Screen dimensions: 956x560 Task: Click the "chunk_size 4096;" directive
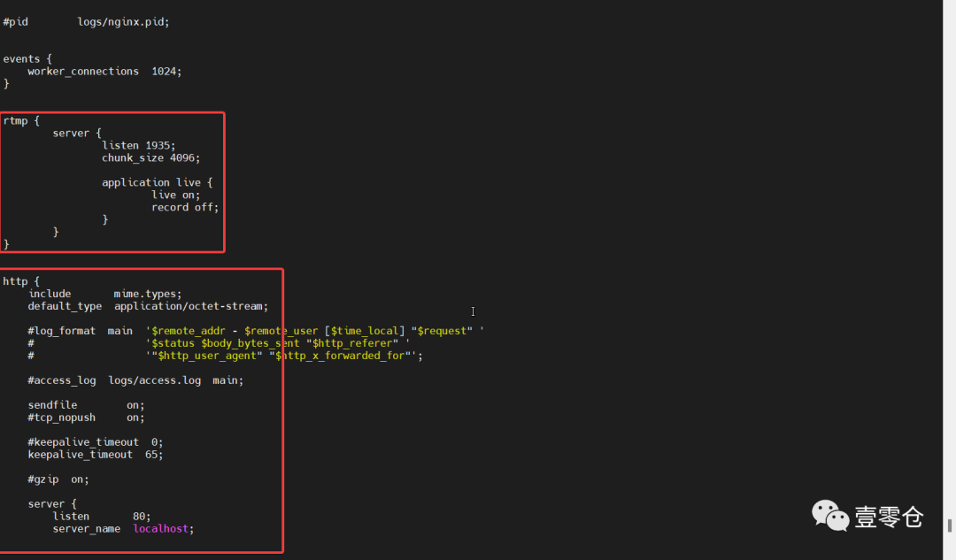click(x=150, y=157)
